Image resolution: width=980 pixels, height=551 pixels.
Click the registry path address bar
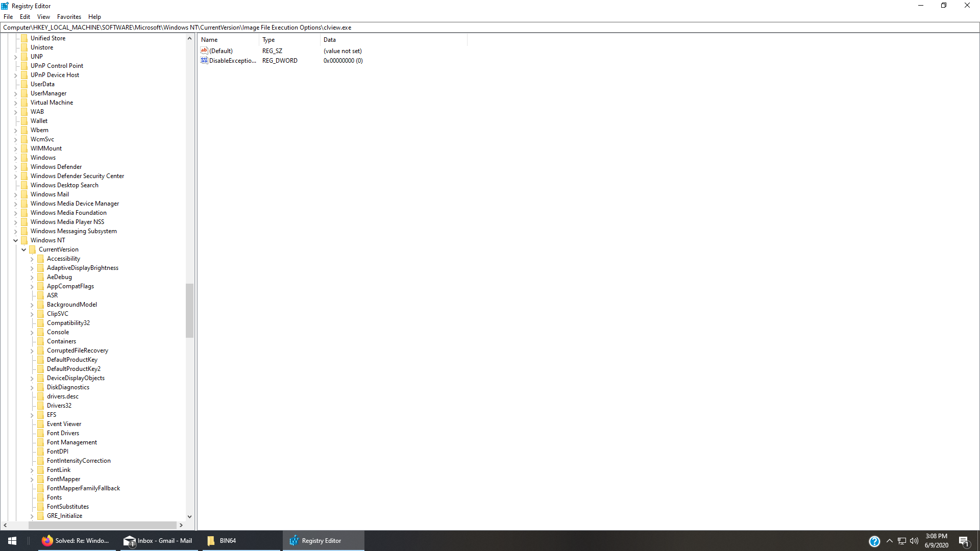[490, 28]
